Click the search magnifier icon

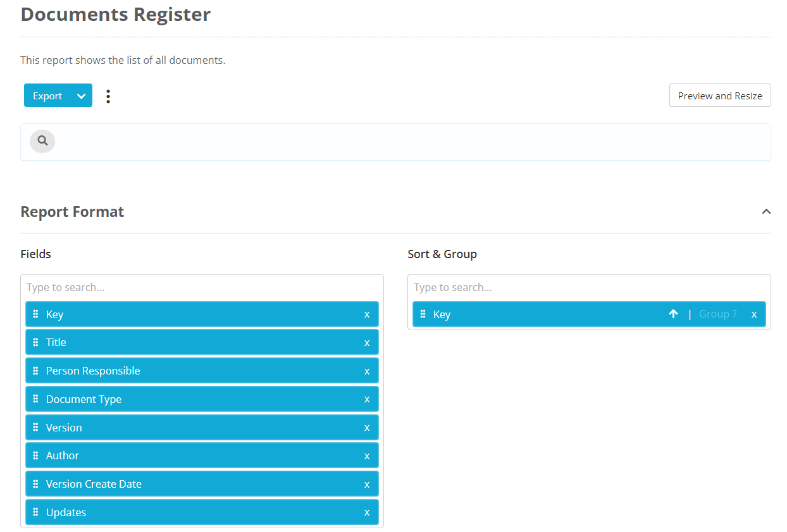point(42,141)
